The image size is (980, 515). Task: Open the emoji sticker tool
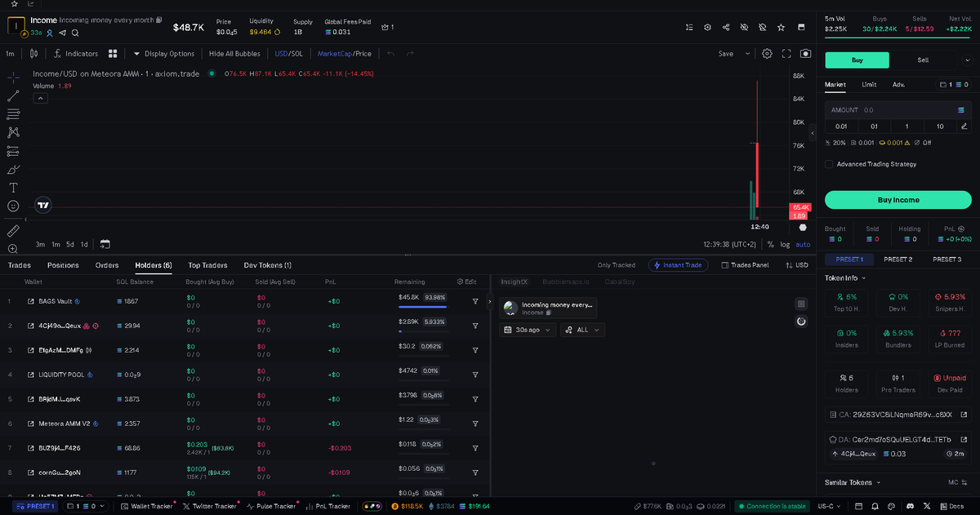(x=13, y=206)
